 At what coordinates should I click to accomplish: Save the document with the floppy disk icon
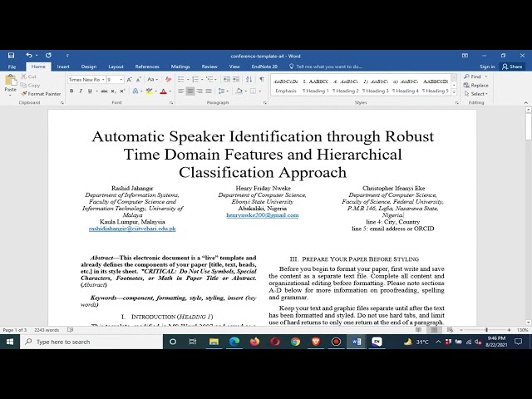(11, 56)
